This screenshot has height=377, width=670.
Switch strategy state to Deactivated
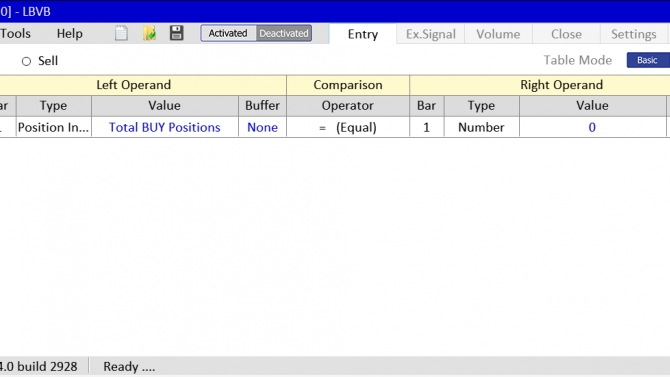click(x=284, y=33)
